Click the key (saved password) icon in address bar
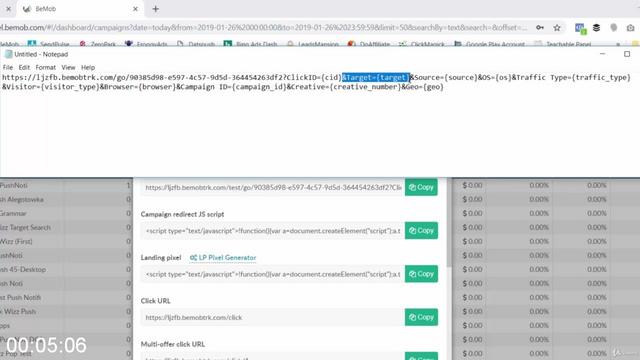Screen dimensions: 640x360 click(540, 28)
